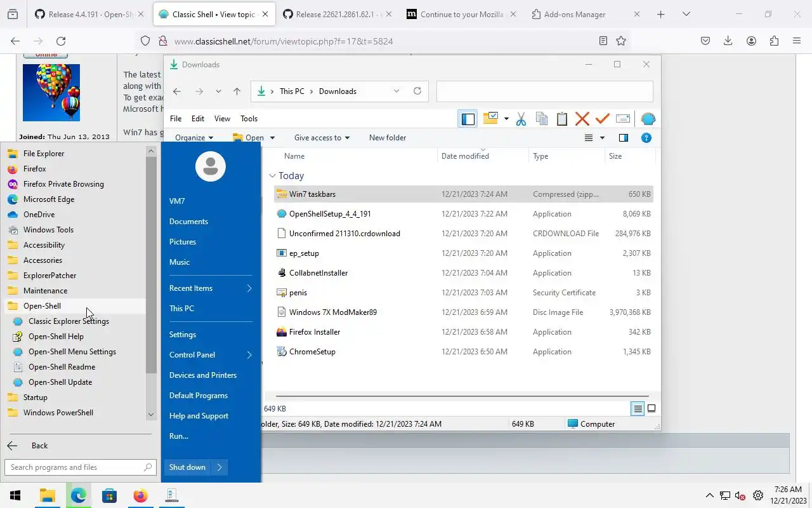Collapse the Open-Shell folder

tap(75, 306)
